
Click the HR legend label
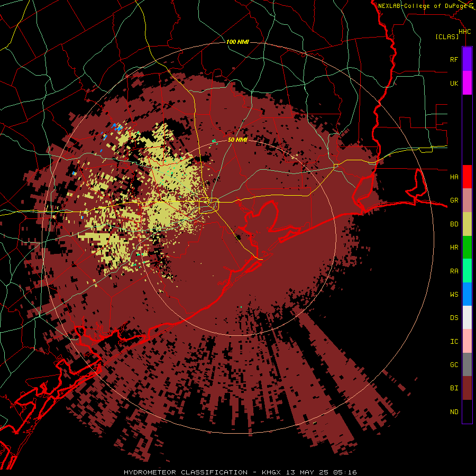(x=454, y=248)
